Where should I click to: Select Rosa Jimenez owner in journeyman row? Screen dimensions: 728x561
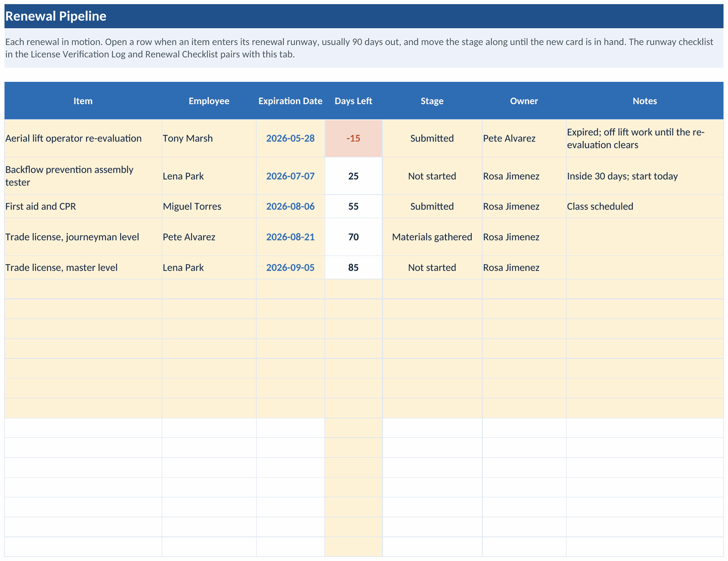(524, 237)
